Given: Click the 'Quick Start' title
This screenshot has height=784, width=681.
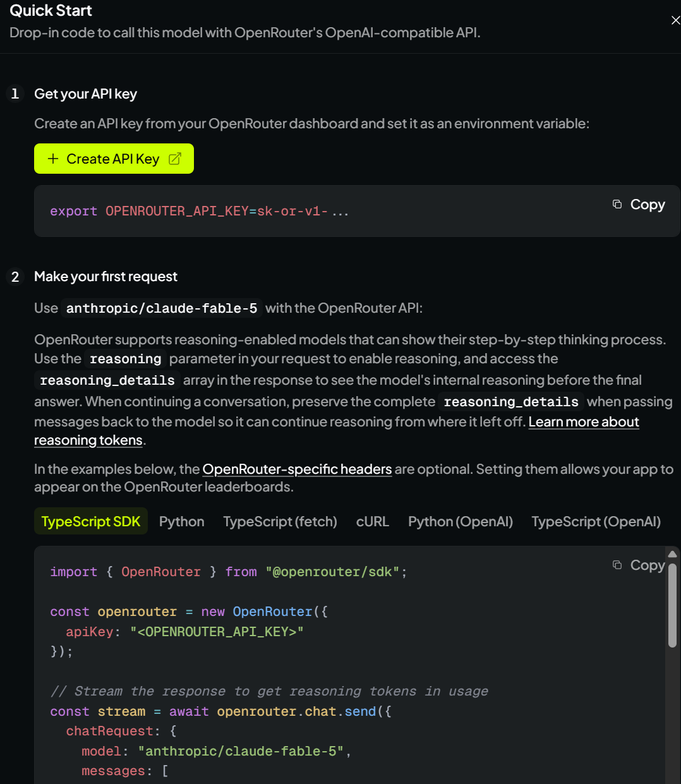Looking at the screenshot, I should pos(51,10).
